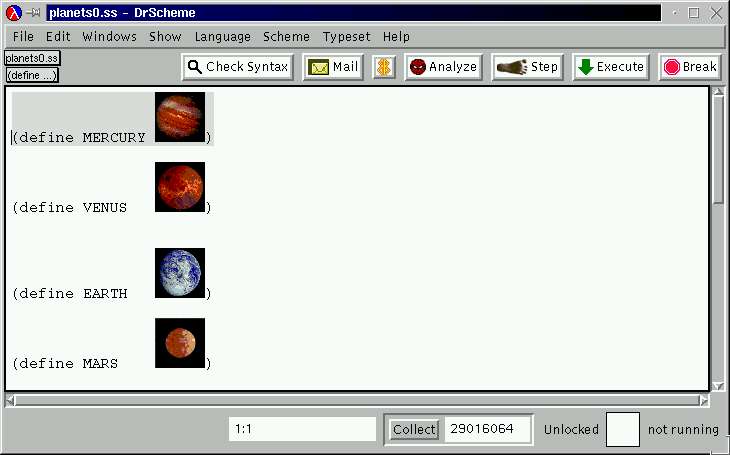Select the Mercury planet image
730x455 pixels.
(x=180, y=117)
